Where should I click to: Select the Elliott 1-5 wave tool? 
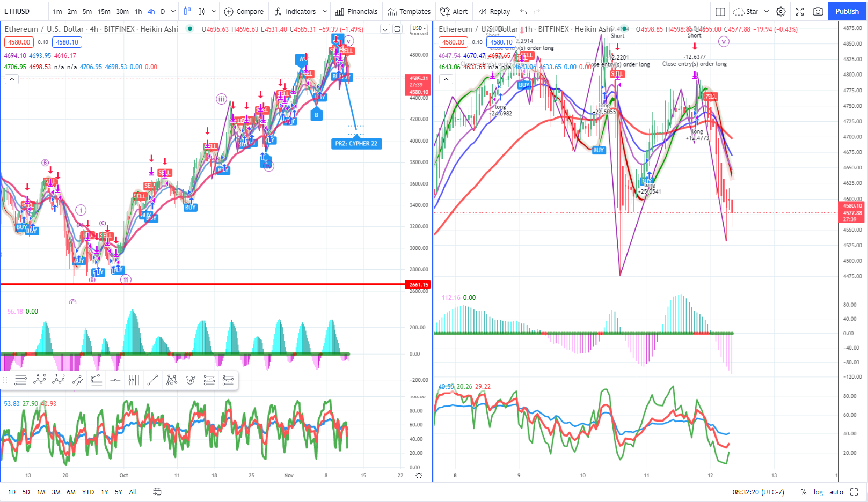pos(59,380)
